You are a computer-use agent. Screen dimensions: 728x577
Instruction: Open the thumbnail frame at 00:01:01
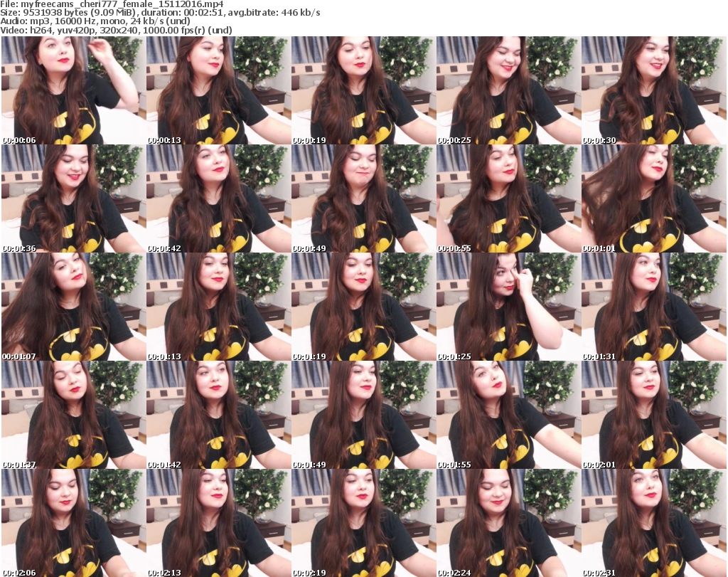click(654, 198)
